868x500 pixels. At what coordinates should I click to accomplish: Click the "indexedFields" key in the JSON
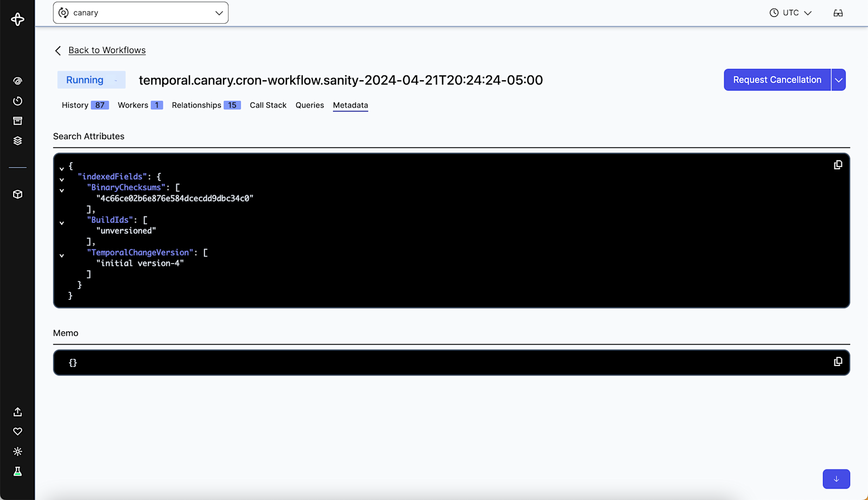(x=112, y=177)
